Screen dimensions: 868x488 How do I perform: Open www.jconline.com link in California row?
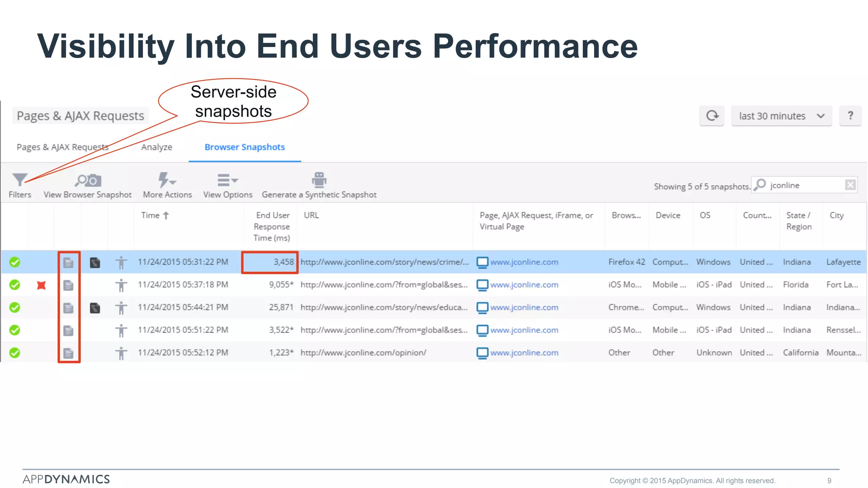point(524,352)
